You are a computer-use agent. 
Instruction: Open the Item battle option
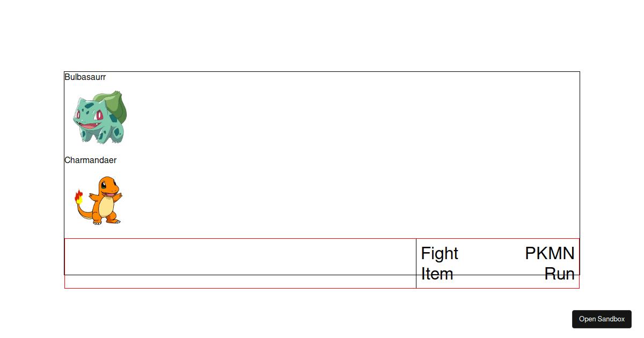pyautogui.click(x=437, y=274)
